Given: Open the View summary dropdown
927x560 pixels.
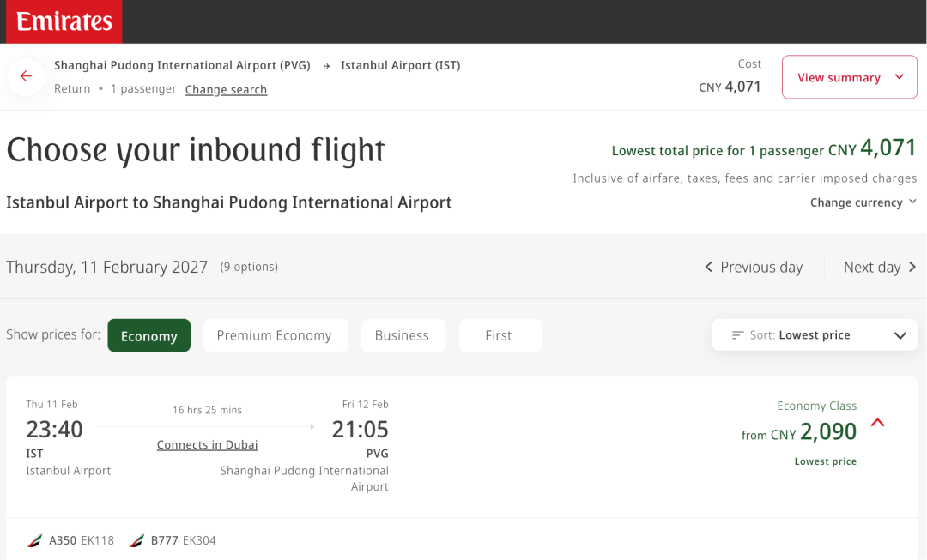Looking at the screenshot, I should pyautogui.click(x=849, y=77).
